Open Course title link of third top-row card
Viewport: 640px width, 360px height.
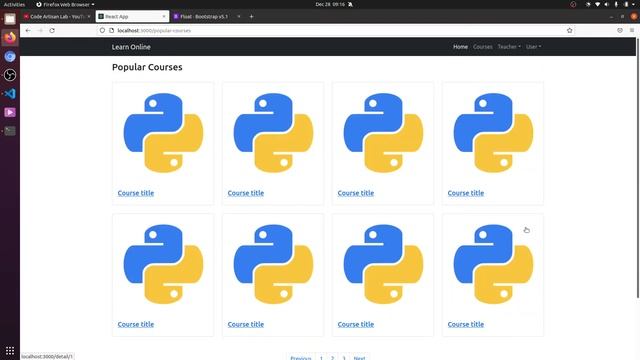356,193
